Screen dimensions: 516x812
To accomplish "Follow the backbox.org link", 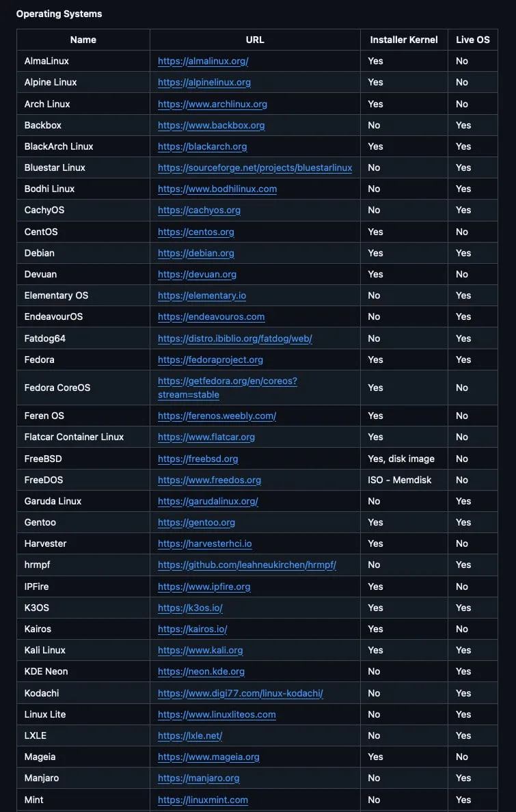I will point(211,125).
